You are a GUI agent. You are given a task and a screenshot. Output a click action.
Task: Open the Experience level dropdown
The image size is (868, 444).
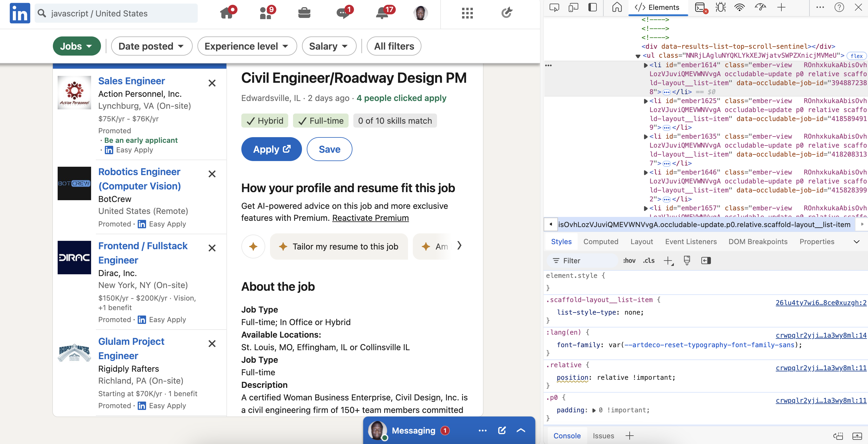click(247, 46)
